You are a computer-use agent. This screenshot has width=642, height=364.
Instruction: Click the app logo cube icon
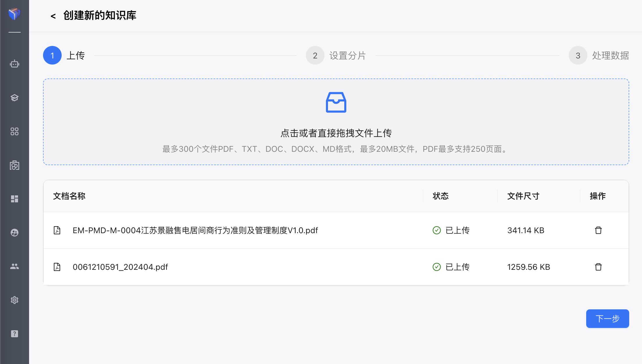(x=15, y=14)
